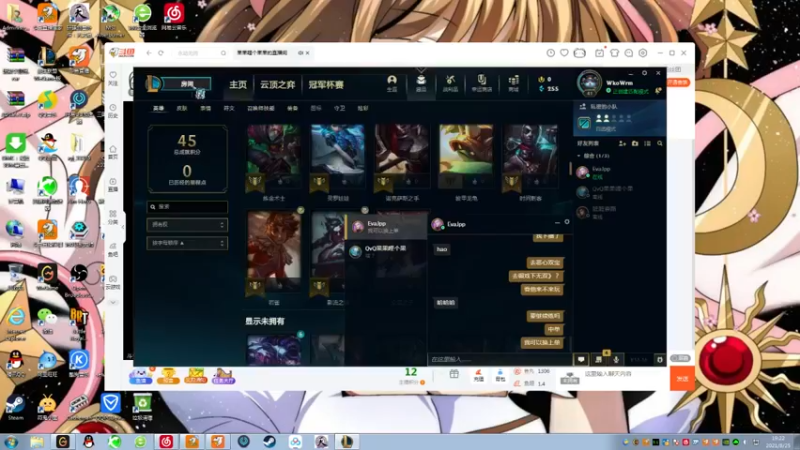
Task: Select the second collection sub-tab for skins
Action: pos(182,108)
